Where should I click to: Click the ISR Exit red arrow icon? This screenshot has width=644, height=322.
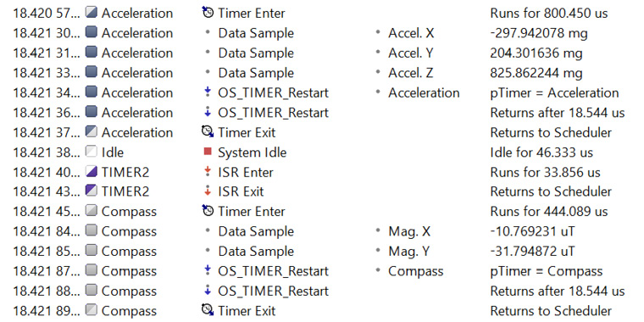pos(208,192)
